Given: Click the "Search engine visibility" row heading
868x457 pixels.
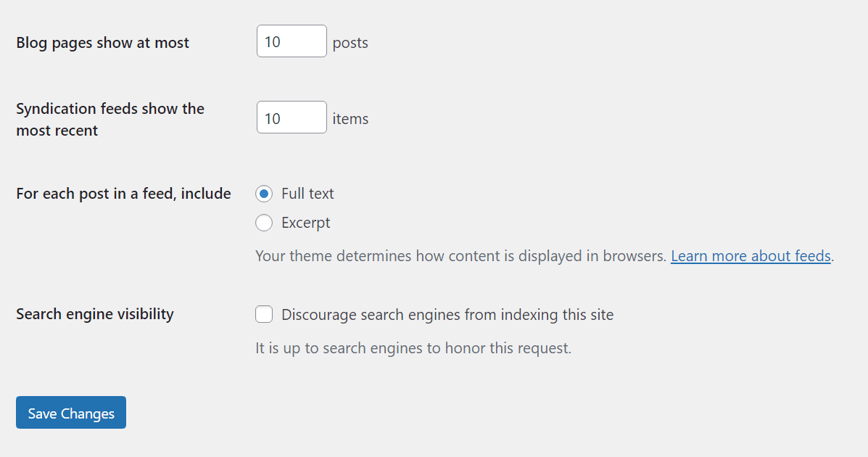Looking at the screenshot, I should click(95, 314).
